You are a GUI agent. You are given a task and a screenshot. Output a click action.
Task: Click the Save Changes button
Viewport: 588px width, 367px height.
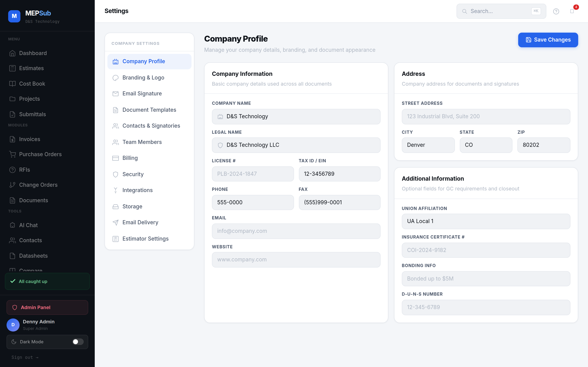[548, 40]
